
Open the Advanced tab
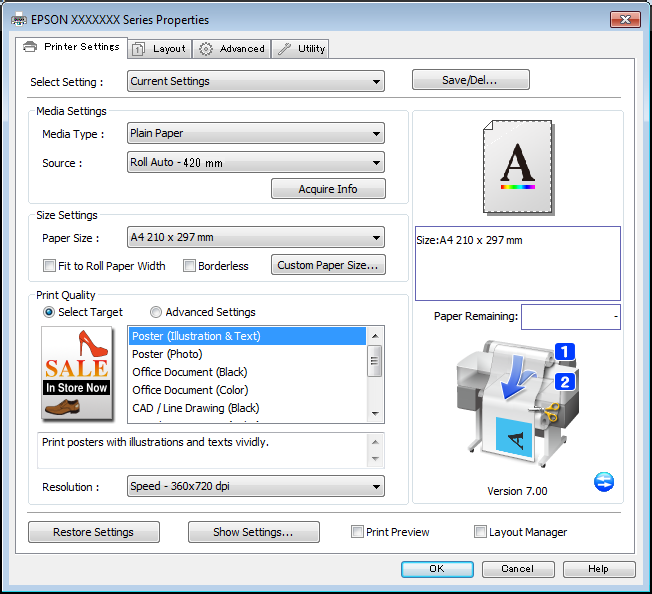(x=232, y=49)
